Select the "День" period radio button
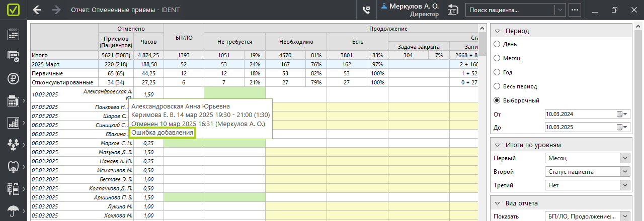 coord(497,44)
